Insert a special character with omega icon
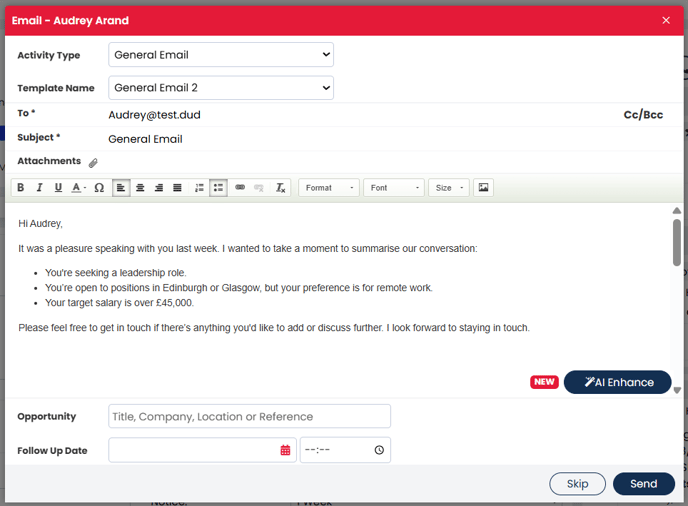This screenshot has height=506, width=688. [x=99, y=188]
